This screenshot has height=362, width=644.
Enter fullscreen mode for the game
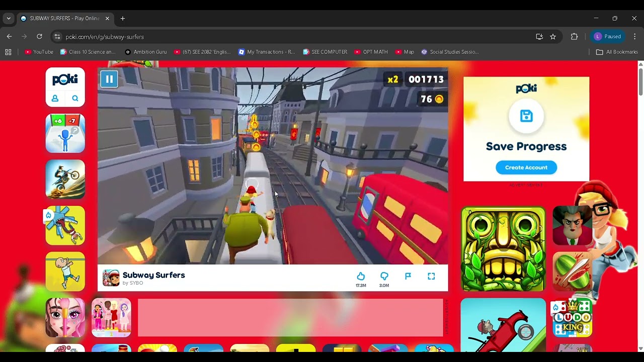coord(431,276)
